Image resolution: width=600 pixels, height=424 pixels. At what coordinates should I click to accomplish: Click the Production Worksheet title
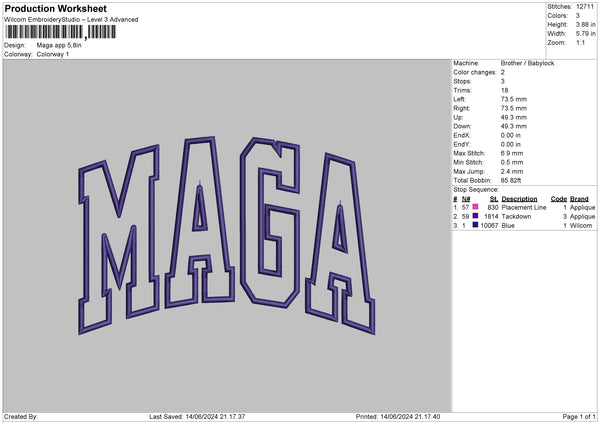click(55, 8)
